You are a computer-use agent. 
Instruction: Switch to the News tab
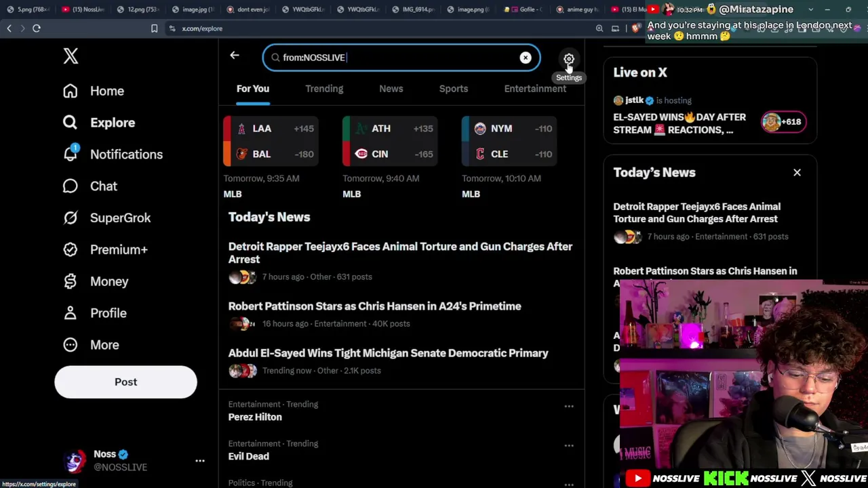coord(391,89)
